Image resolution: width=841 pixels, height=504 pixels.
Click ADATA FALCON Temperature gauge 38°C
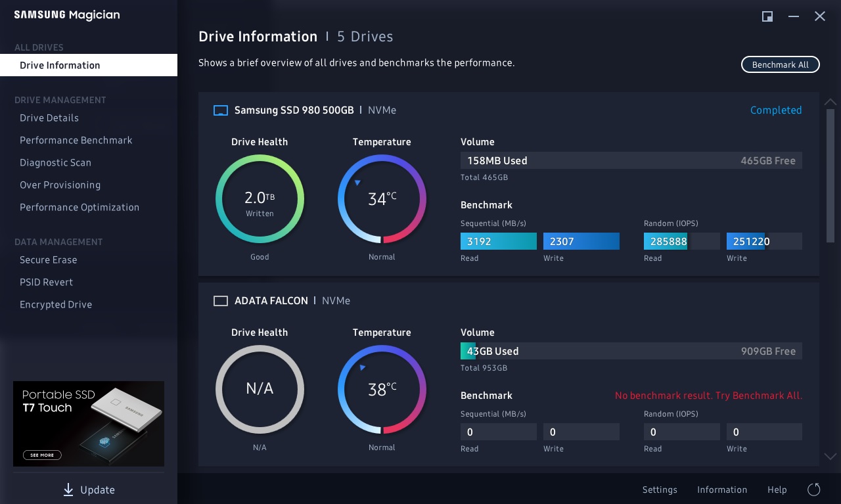pyautogui.click(x=382, y=390)
